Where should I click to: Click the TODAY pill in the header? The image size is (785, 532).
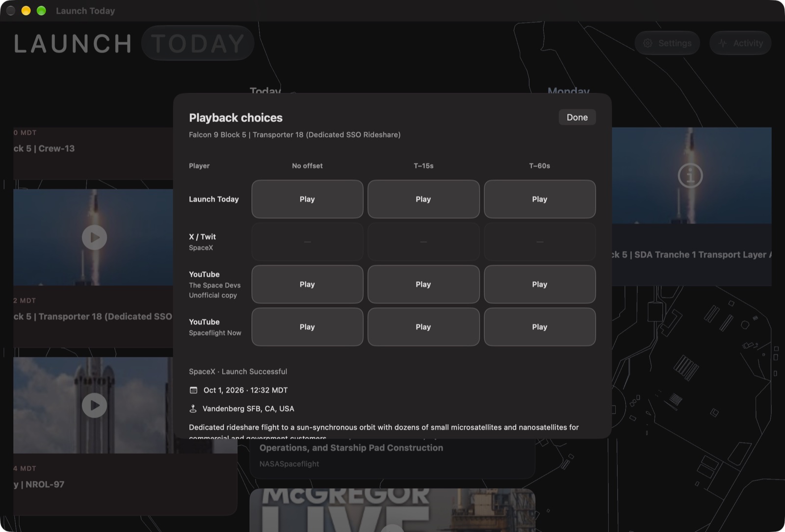(x=198, y=43)
